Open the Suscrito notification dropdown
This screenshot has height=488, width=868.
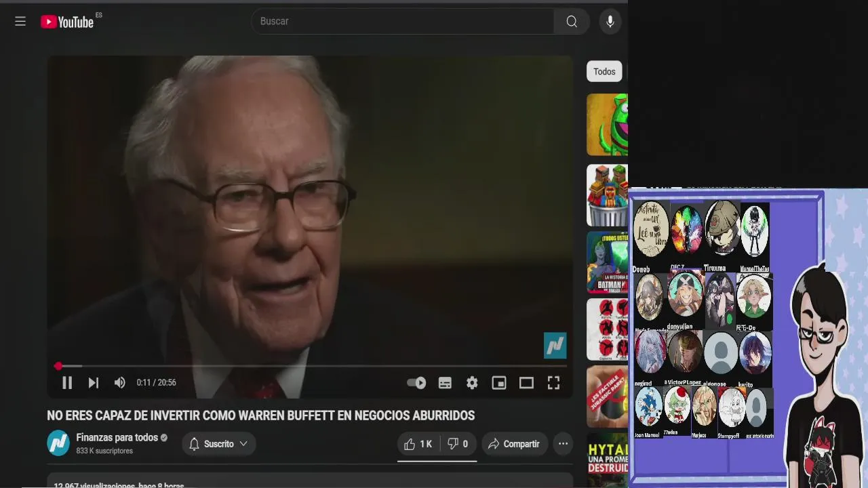(218, 444)
